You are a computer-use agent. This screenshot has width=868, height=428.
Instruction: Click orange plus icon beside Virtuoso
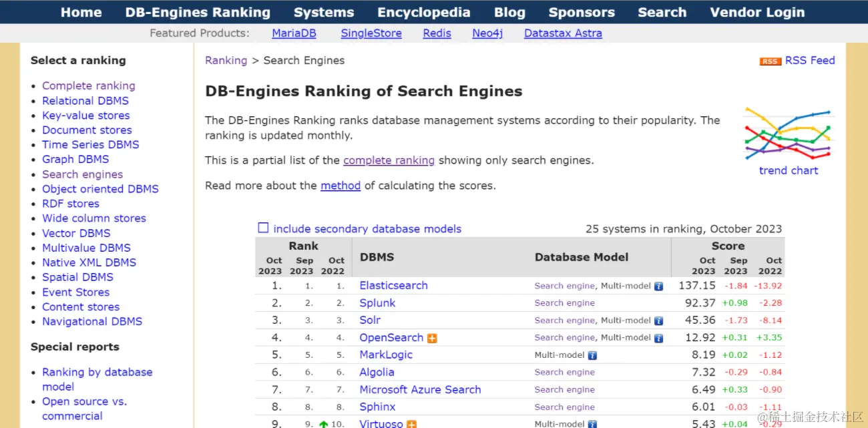coord(412,424)
